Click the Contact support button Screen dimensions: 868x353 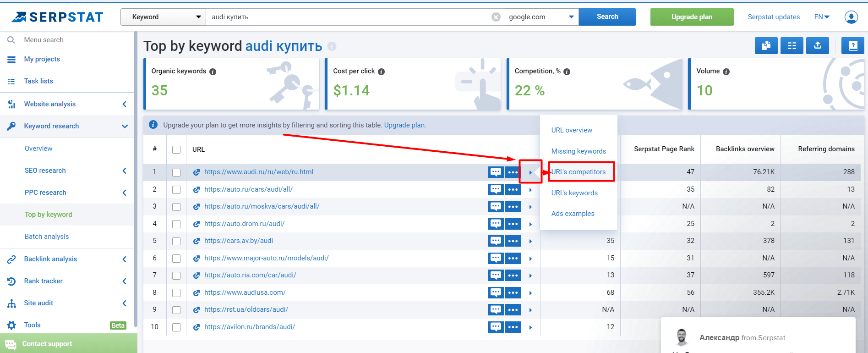coord(69,344)
